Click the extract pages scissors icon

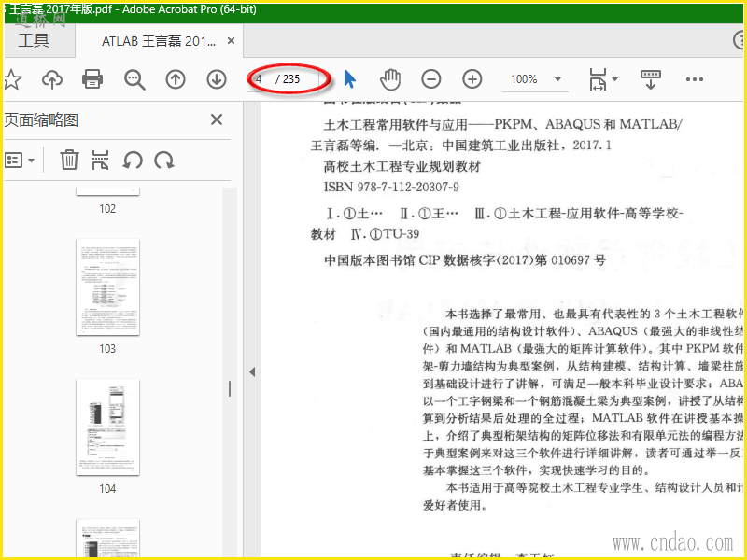point(100,160)
